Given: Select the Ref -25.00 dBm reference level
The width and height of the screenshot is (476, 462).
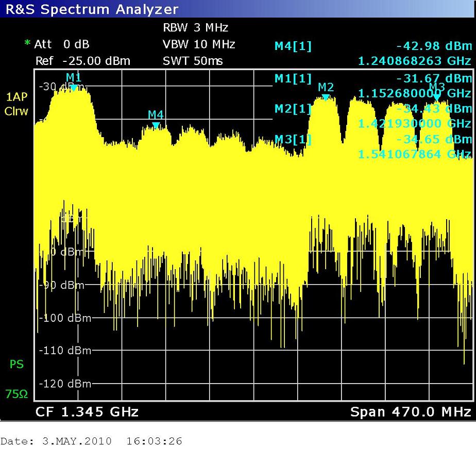Looking at the screenshot, I should 82,61.
